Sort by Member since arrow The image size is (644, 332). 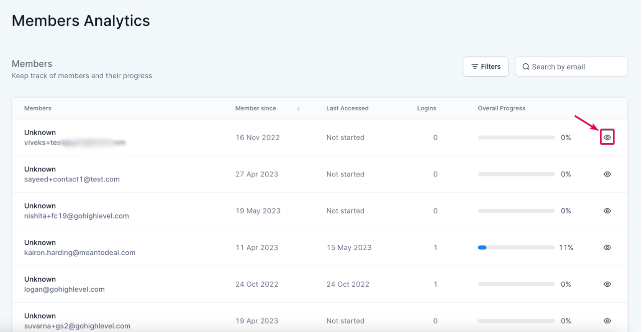tap(298, 108)
